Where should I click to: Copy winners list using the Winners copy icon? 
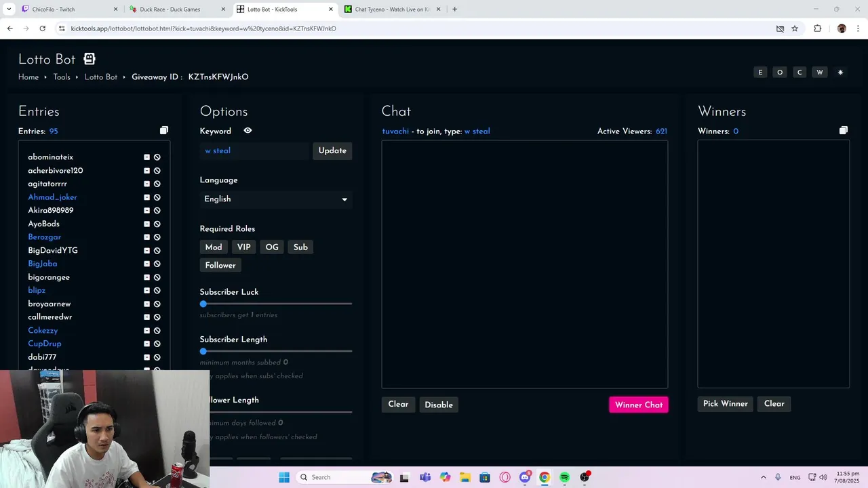point(843,130)
